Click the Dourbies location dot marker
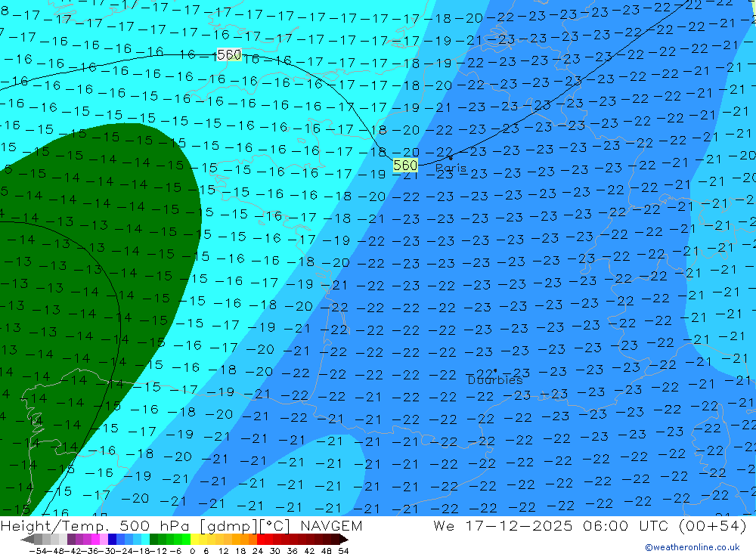Viewport: 756px width, 554px height. click(x=495, y=371)
